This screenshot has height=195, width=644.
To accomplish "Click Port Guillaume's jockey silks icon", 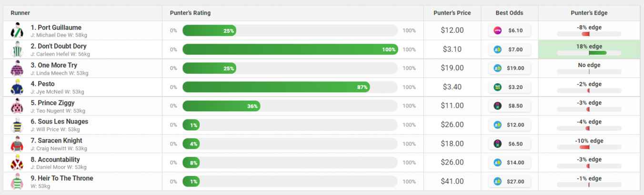I will click(x=17, y=31).
